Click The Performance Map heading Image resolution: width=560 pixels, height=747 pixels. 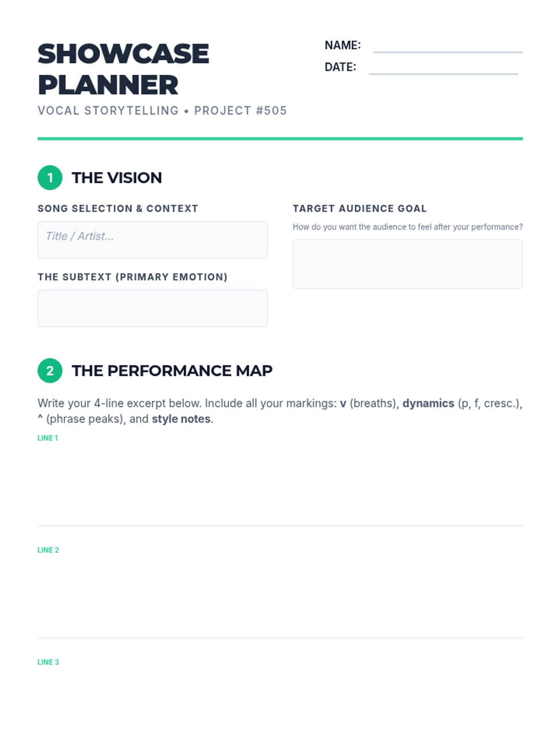tap(172, 371)
